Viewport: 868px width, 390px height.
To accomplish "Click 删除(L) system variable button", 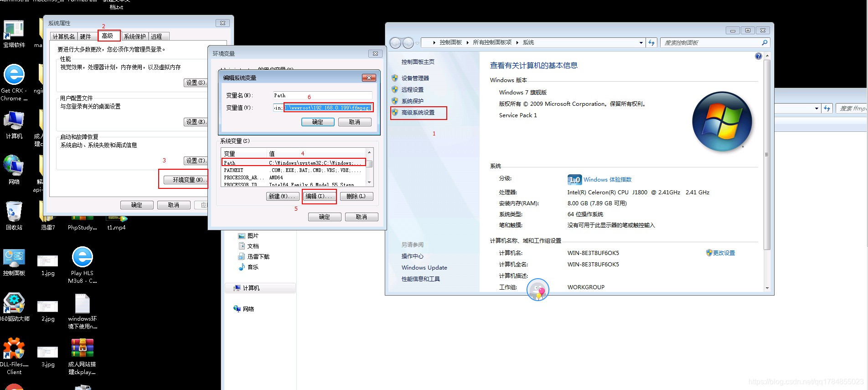I will (x=356, y=196).
